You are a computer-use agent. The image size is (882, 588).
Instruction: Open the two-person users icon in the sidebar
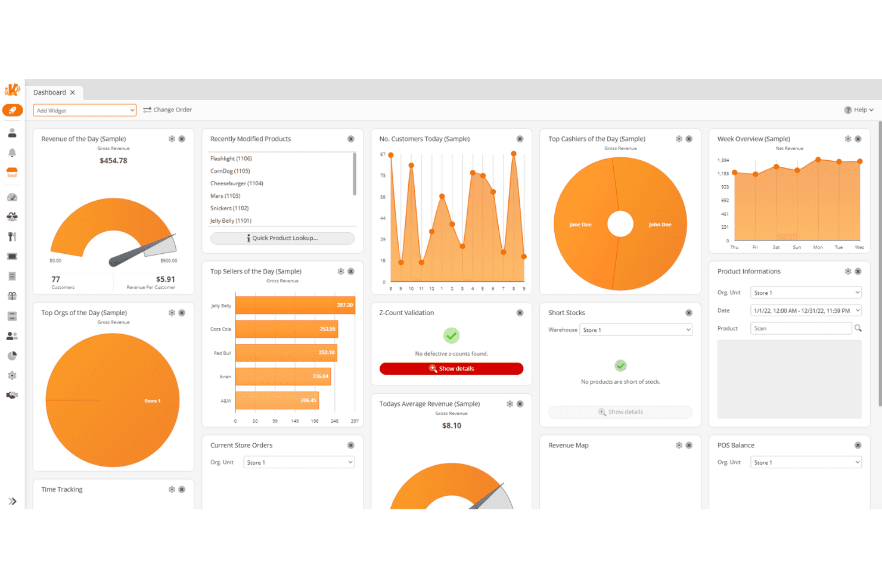[12, 336]
